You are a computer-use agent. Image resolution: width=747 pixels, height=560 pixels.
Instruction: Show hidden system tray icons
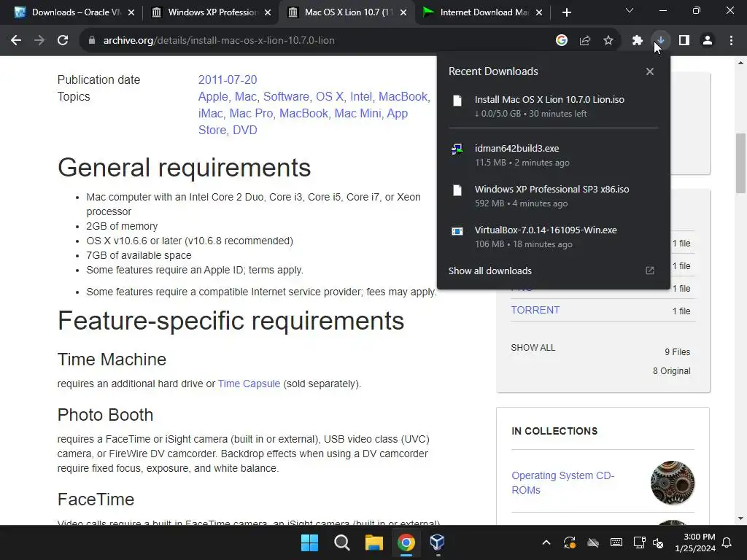(x=546, y=542)
